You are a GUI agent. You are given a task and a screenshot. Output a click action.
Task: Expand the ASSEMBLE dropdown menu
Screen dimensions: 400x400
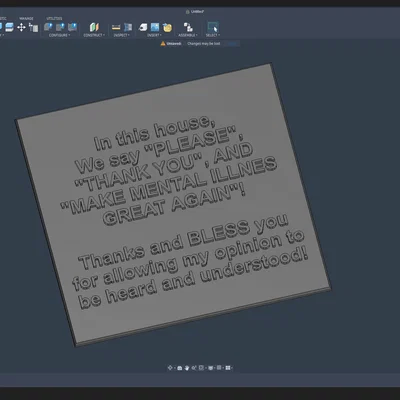(x=188, y=35)
